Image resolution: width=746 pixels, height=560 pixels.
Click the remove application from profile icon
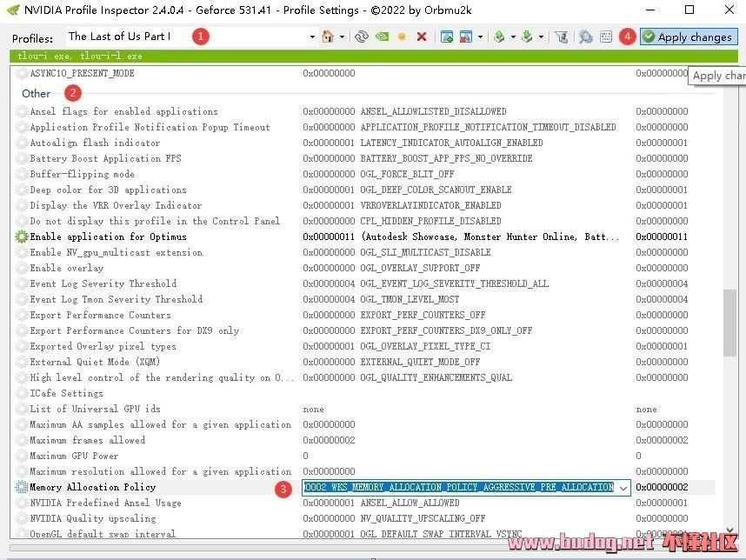pyautogui.click(x=466, y=37)
